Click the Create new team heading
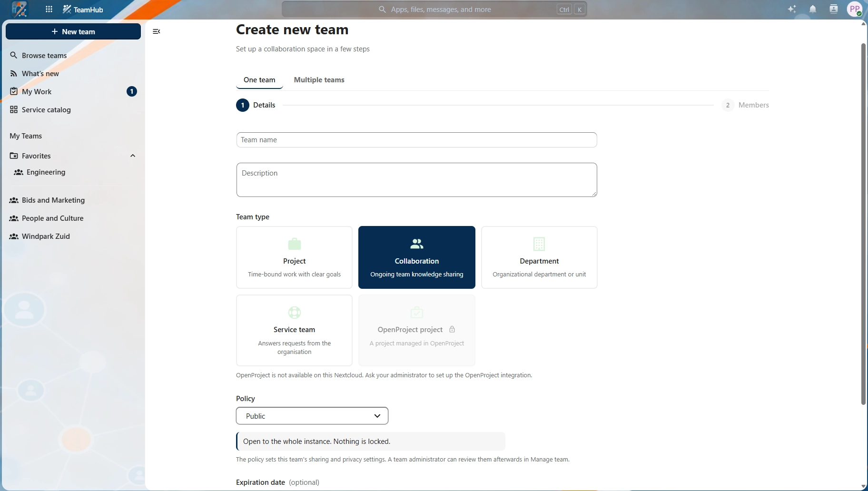Image resolution: width=868 pixels, height=491 pixels. (x=292, y=29)
